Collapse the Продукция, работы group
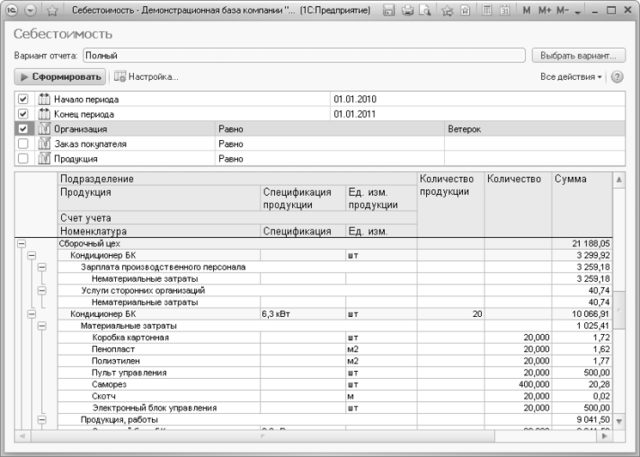This screenshot has height=457, width=640. (x=42, y=419)
